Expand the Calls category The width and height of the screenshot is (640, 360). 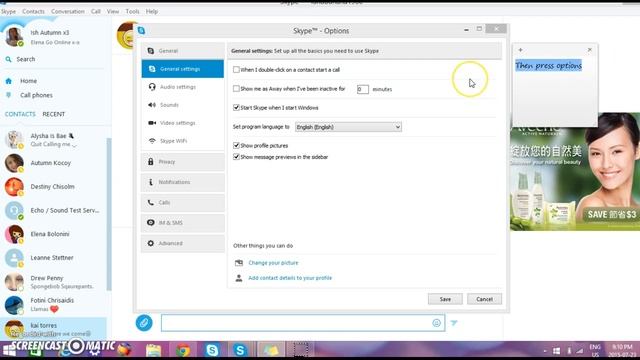pos(182,202)
